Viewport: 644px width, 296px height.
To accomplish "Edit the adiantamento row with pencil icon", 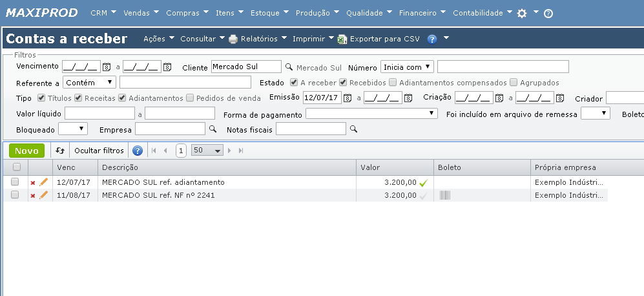I will point(43,182).
